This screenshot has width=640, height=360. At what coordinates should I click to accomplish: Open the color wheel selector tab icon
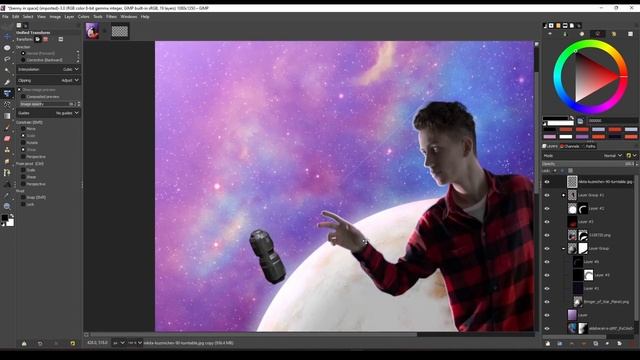point(598,34)
